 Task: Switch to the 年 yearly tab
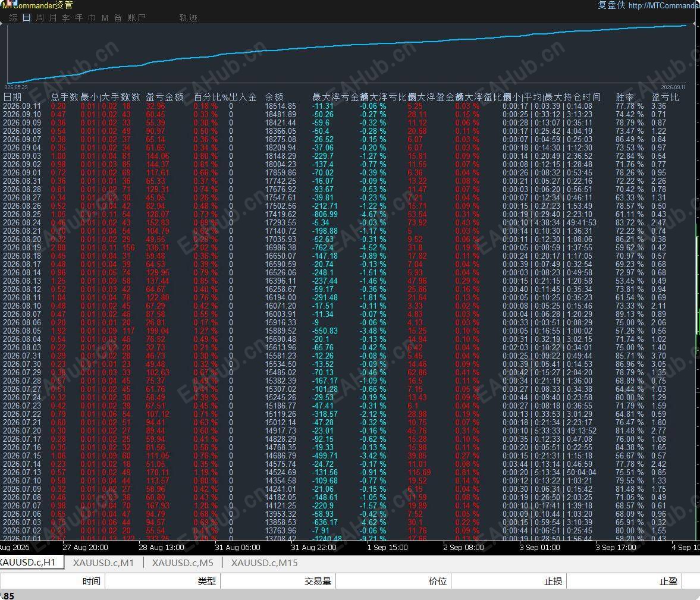[x=79, y=18]
